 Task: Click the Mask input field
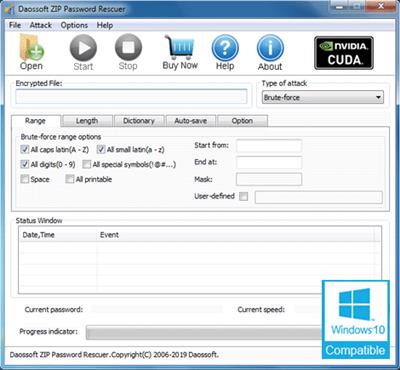[269, 179]
